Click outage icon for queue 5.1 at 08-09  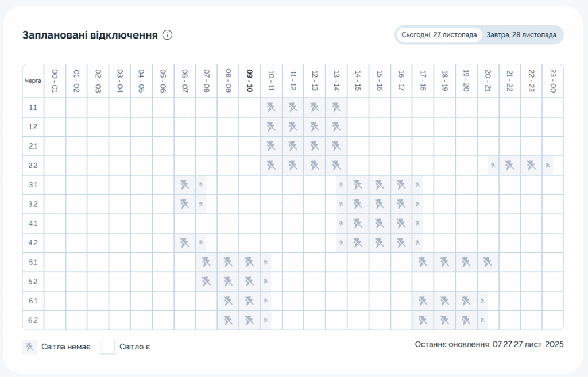click(228, 263)
